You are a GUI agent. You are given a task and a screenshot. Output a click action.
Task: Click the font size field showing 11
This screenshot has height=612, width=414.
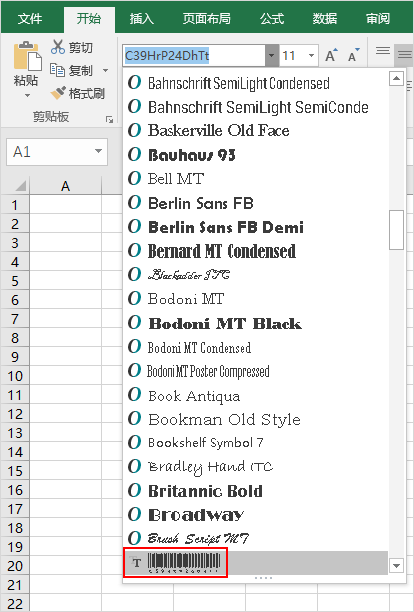293,56
